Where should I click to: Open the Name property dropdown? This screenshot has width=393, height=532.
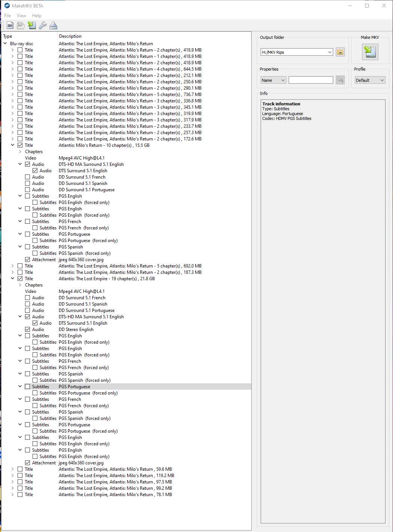point(273,80)
